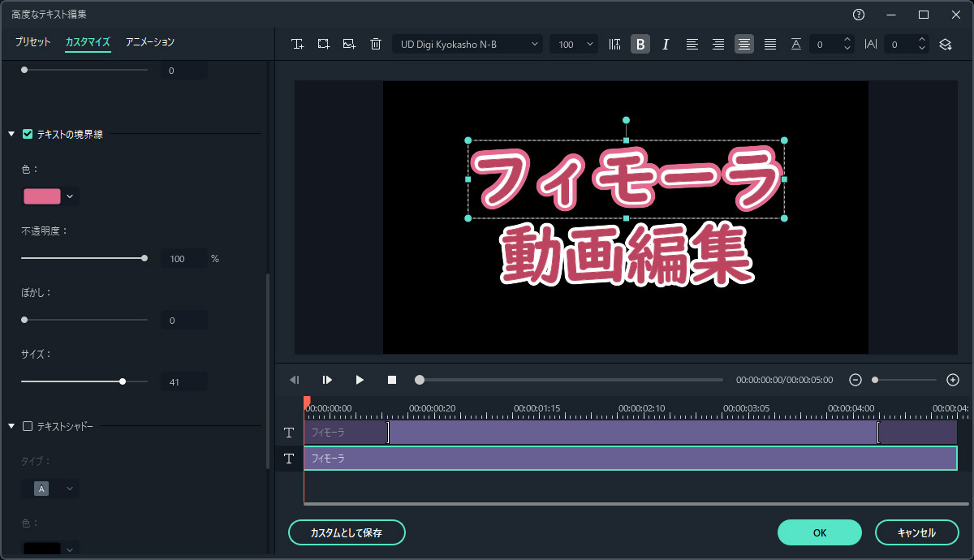Toggle bold formatting

tap(640, 45)
